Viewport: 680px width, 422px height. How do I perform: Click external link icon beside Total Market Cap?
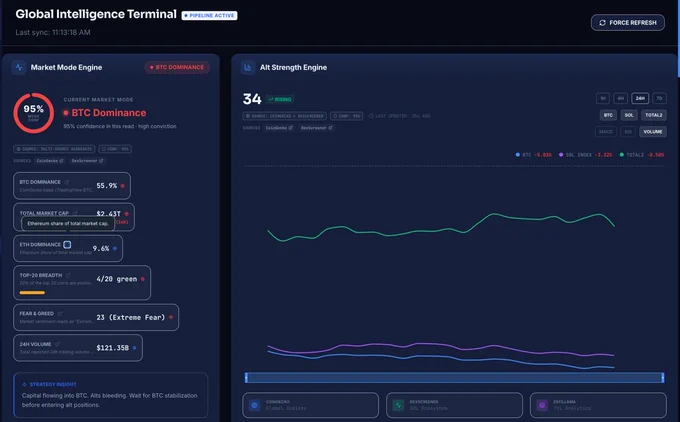75,213
